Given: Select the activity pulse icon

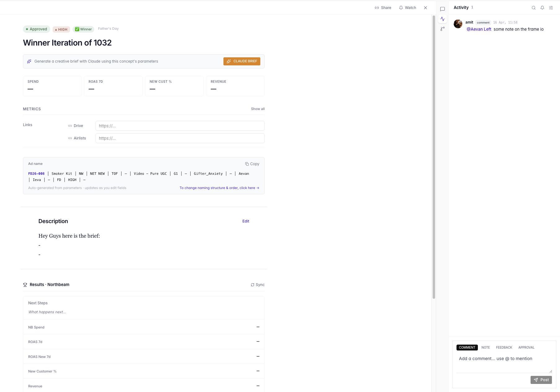Looking at the screenshot, I should (443, 19).
